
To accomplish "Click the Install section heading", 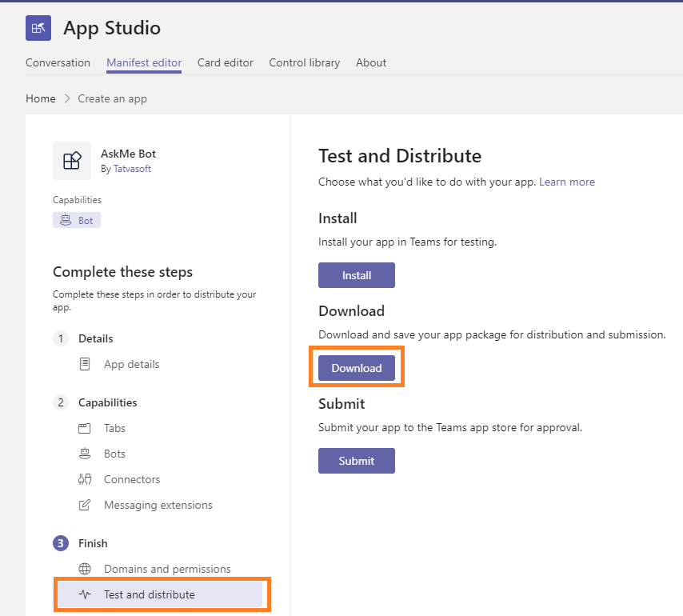I will [338, 218].
